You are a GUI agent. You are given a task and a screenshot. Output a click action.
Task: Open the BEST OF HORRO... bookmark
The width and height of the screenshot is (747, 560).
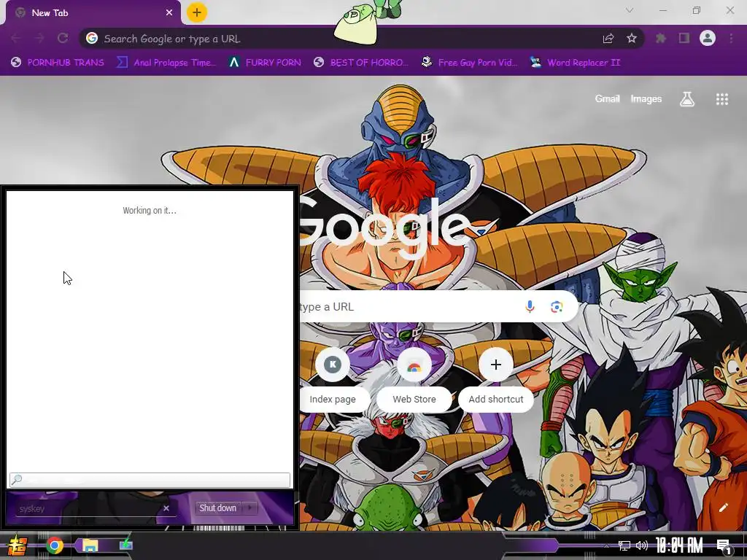(362, 63)
